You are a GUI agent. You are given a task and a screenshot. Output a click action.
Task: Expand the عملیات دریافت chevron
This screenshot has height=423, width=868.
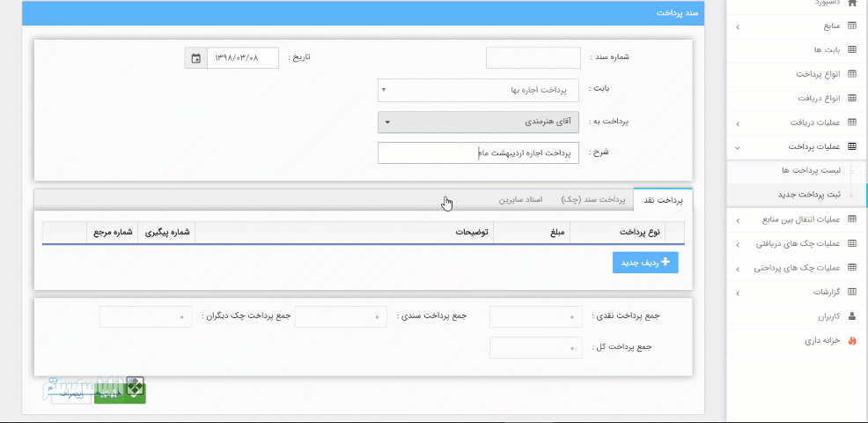(x=738, y=123)
